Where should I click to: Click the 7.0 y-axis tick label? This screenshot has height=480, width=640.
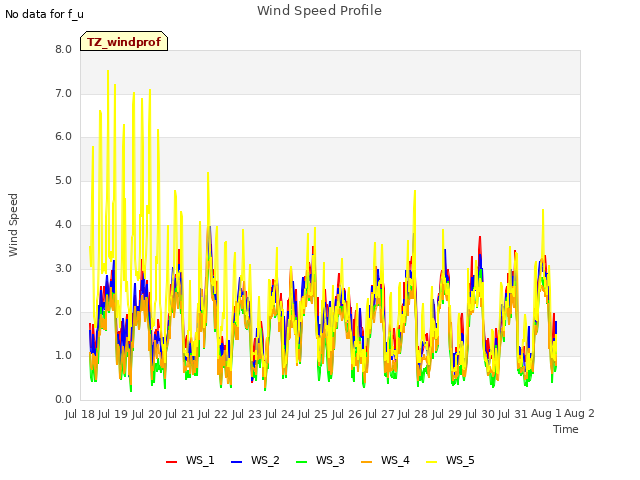click(63, 93)
